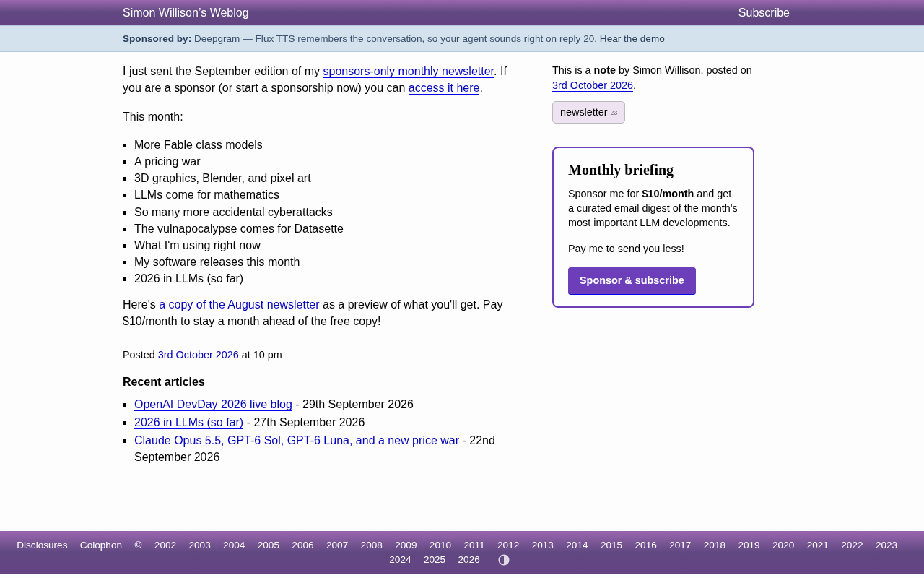
Task: Select the newsletter tag
Action: [588, 112]
